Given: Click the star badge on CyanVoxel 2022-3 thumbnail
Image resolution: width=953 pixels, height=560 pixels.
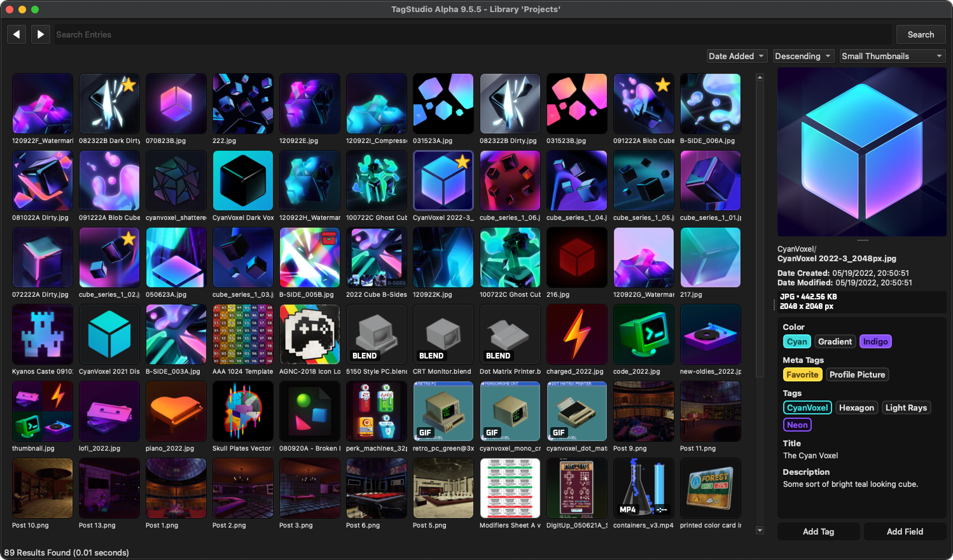Looking at the screenshot, I should (x=463, y=163).
